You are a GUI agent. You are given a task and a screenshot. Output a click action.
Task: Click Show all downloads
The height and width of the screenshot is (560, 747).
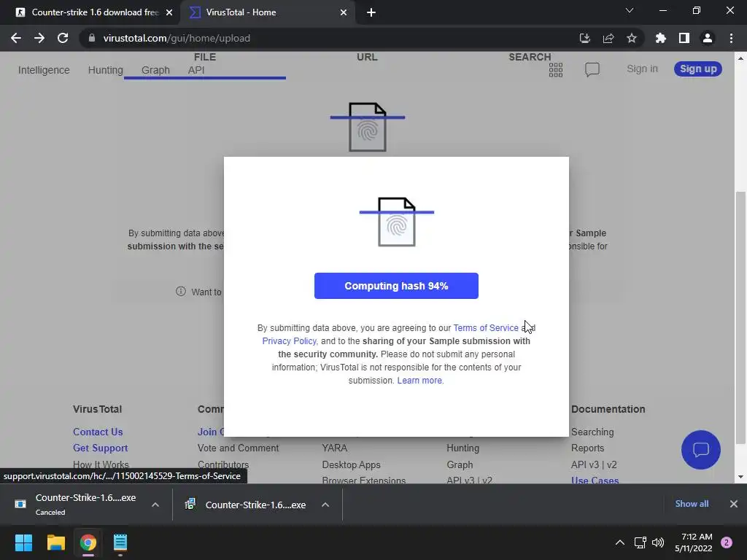point(692,504)
